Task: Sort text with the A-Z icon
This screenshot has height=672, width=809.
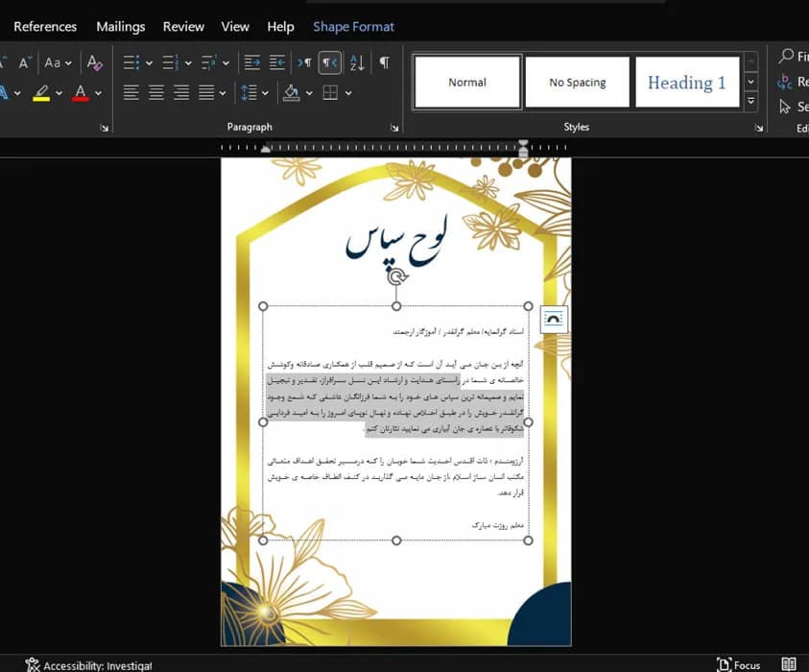Action: click(x=357, y=63)
